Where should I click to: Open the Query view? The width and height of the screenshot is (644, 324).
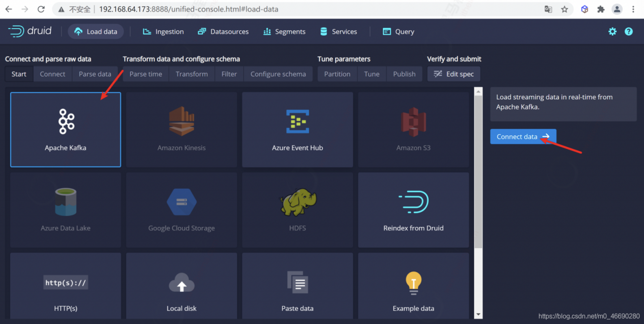(x=398, y=31)
